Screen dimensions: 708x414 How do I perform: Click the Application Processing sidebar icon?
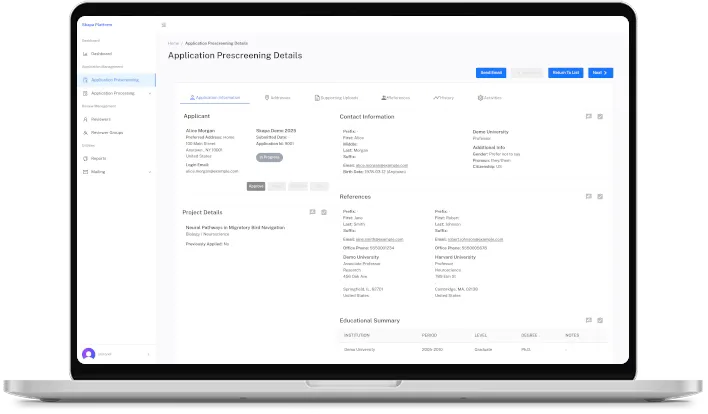click(85, 93)
